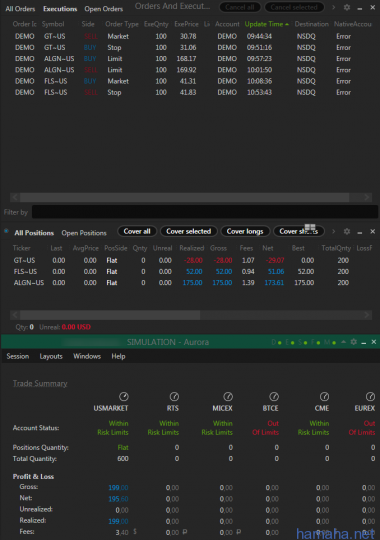Image resolution: width=380 pixels, height=540 pixels.
Task: Click the orders table horizontal scrollbar thumb
Action: pos(184,197)
